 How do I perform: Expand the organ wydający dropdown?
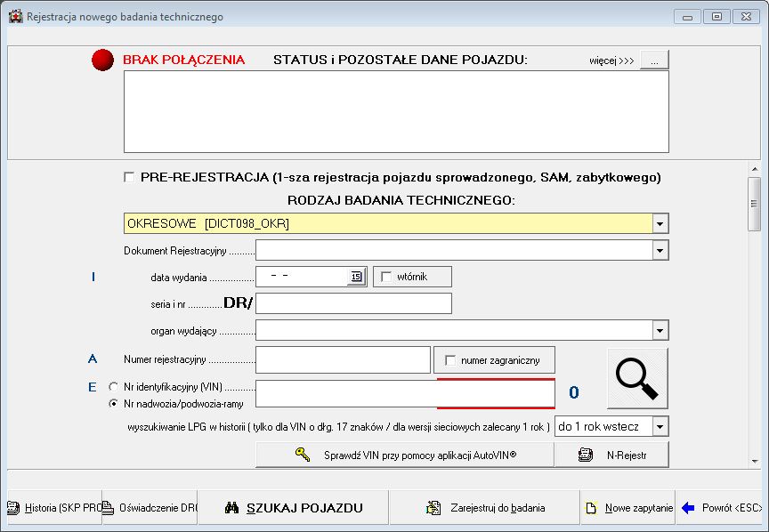coord(660,330)
